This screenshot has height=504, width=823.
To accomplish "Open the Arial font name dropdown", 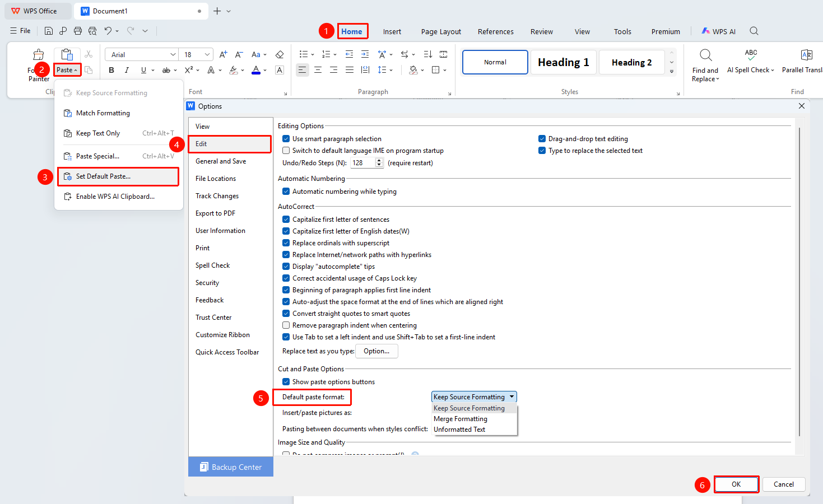I will [173, 54].
